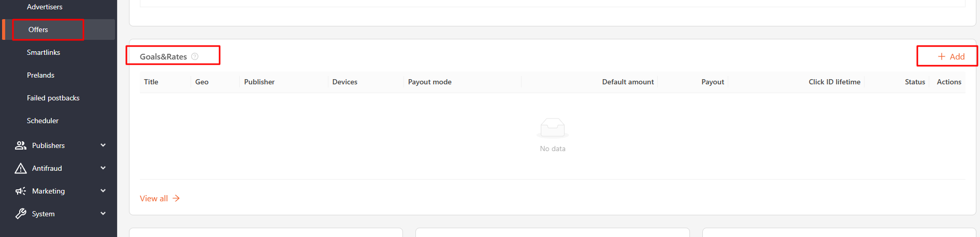Open Smartlinks in the sidebar
Image resolution: width=980 pixels, height=237 pixels.
pos(44,52)
